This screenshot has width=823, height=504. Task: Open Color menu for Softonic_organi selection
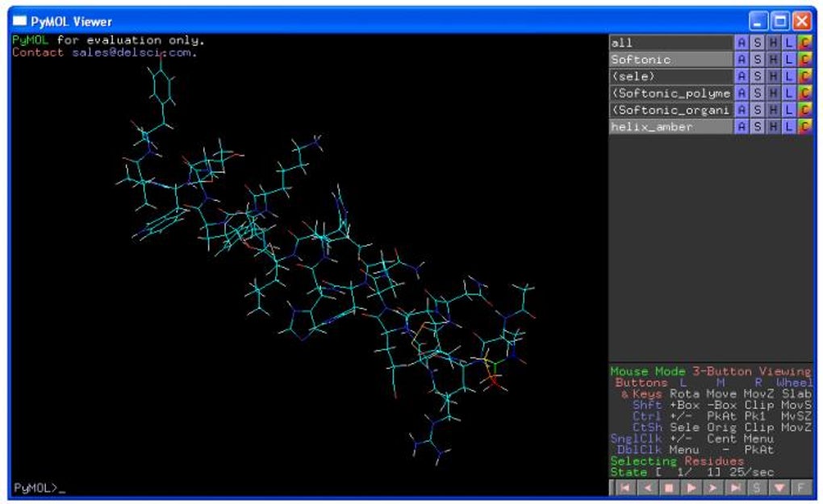pos(804,110)
